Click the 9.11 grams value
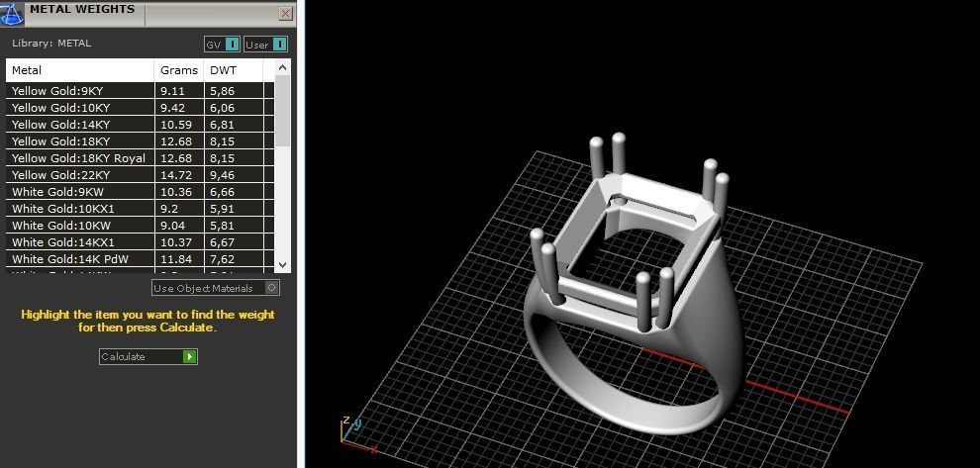The width and height of the screenshot is (980, 468). pyautogui.click(x=172, y=91)
